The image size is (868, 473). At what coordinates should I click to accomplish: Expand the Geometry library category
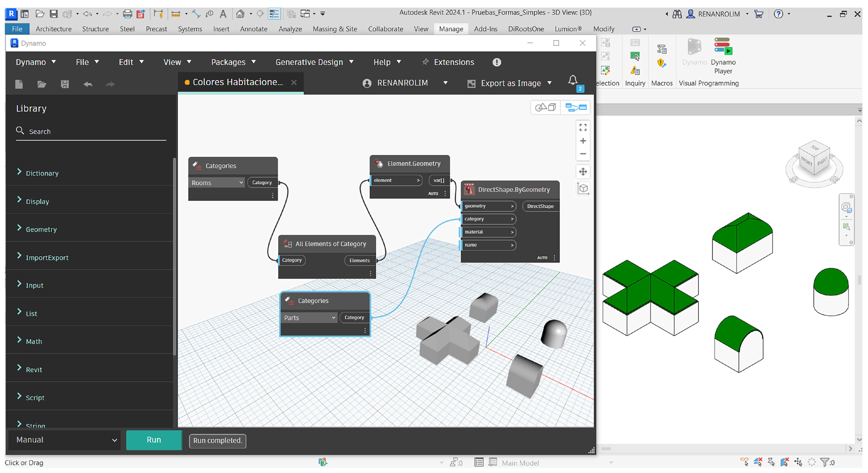[41, 229]
